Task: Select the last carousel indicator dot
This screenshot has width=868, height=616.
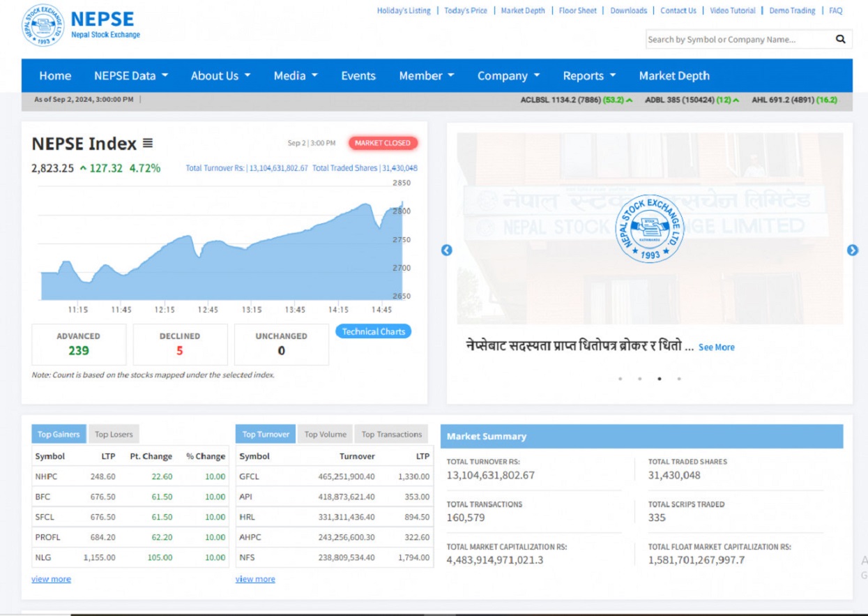Action: 679,379
